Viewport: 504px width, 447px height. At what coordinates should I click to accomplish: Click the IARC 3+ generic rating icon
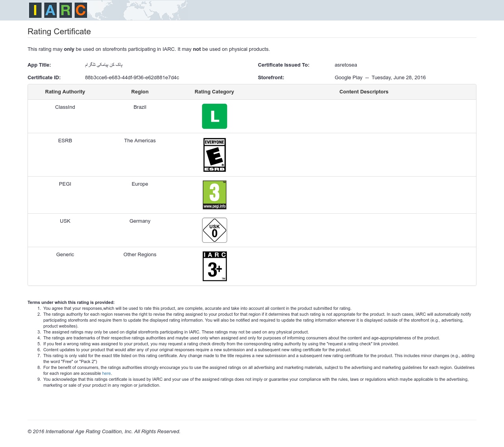(214, 266)
